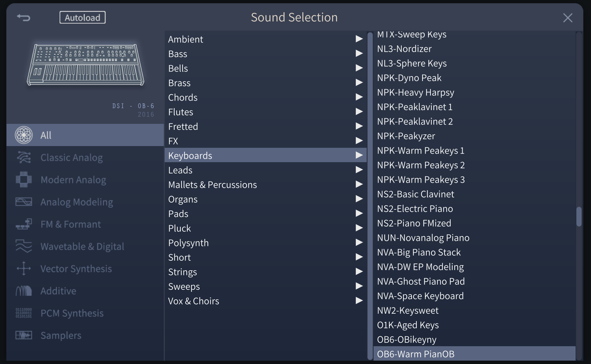Select the Samplers waveform icon
This screenshot has height=364, width=591.
coord(24,335)
